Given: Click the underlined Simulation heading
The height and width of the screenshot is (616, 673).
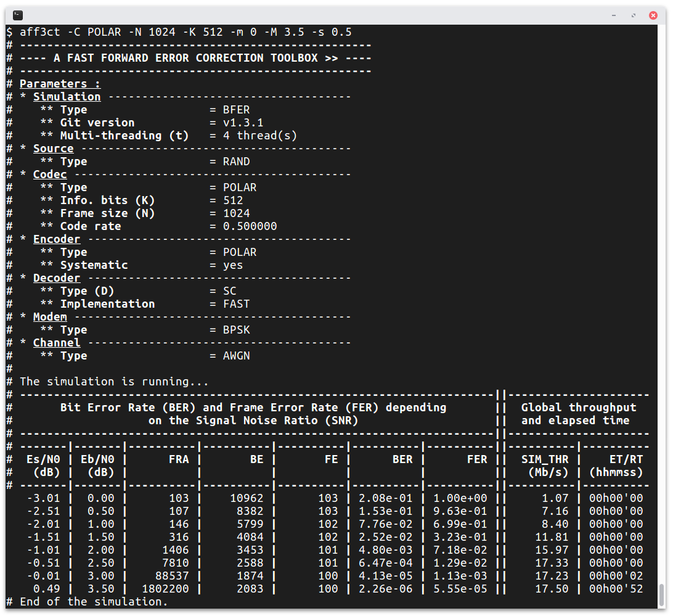Looking at the screenshot, I should tap(67, 97).
